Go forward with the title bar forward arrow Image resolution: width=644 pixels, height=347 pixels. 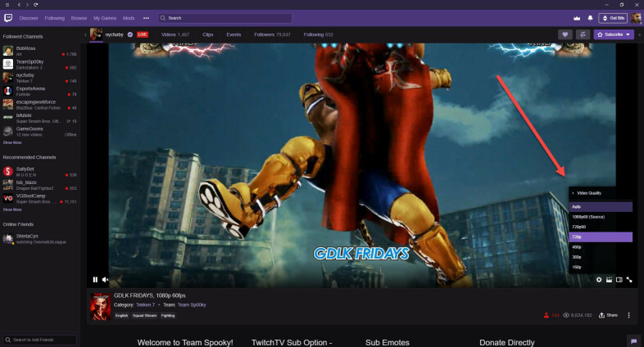(x=27, y=5)
